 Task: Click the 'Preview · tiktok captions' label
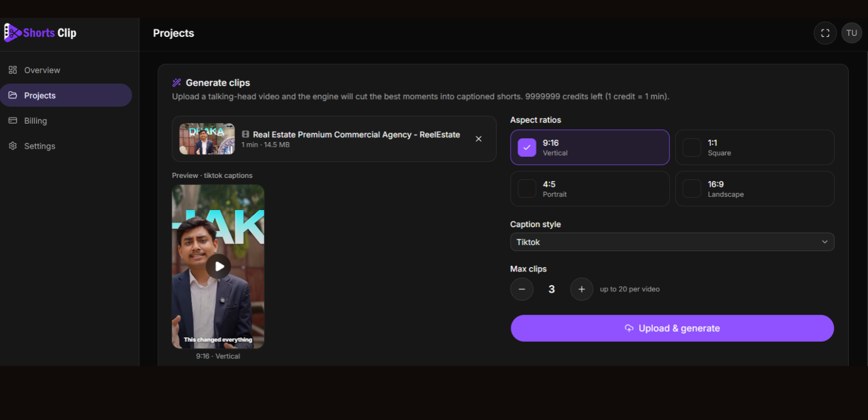(x=212, y=176)
